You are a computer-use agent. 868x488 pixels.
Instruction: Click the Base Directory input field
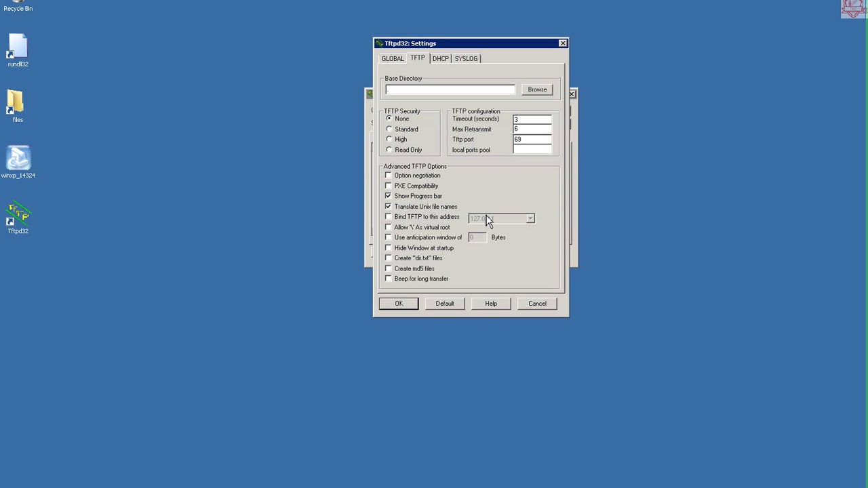coord(450,89)
